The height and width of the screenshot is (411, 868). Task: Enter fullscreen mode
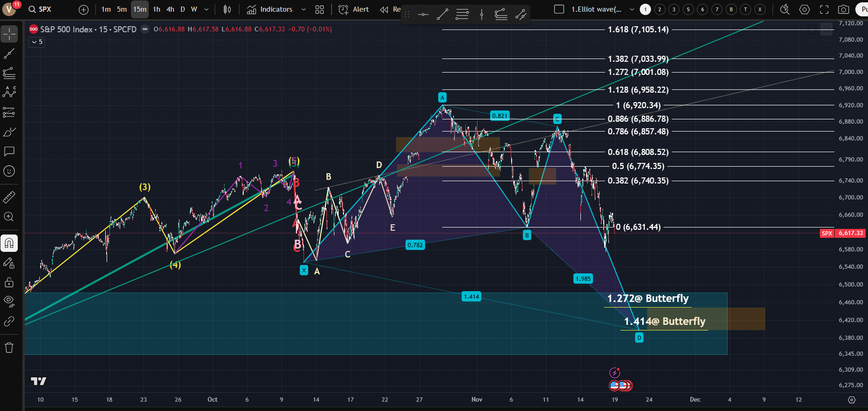[x=824, y=9]
